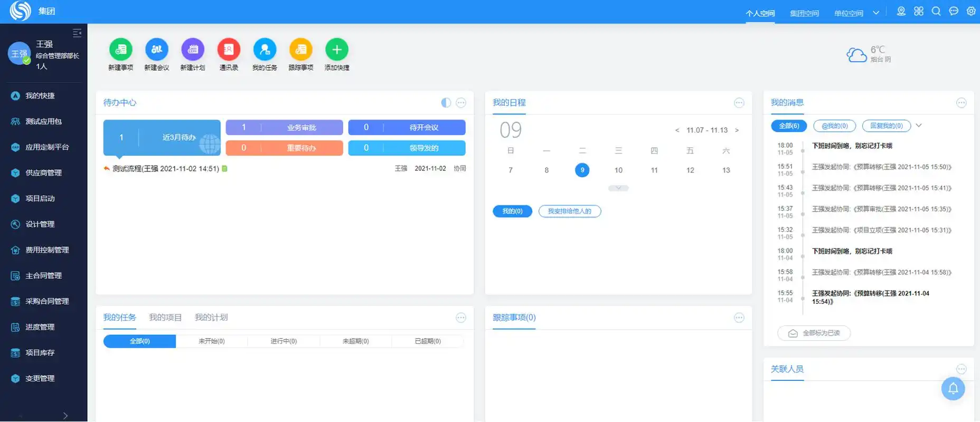Click the 新建计划 calendar icon
The image size is (980, 422).
[193, 50]
